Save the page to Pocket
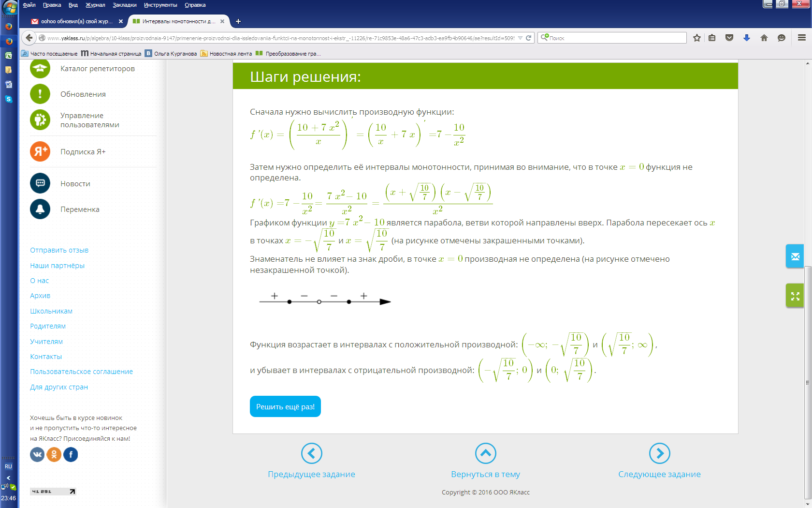The width and height of the screenshot is (812, 508). coord(729,38)
